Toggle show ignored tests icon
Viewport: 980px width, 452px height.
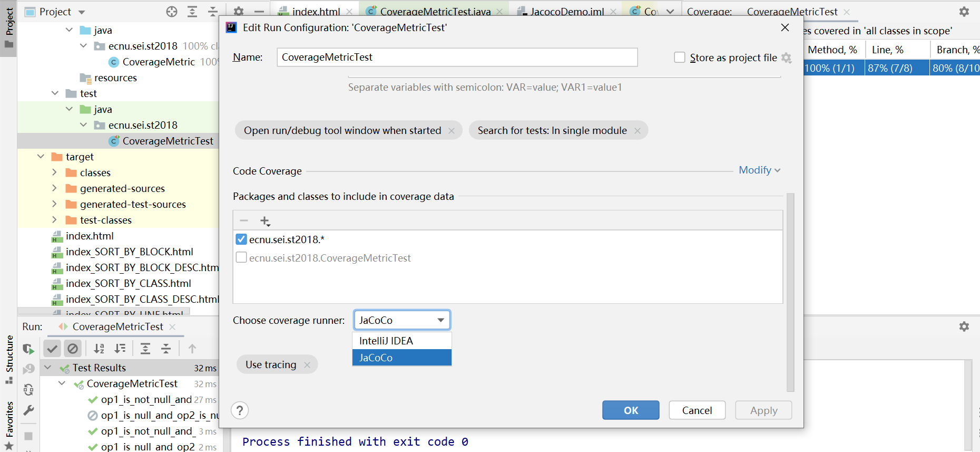73,349
